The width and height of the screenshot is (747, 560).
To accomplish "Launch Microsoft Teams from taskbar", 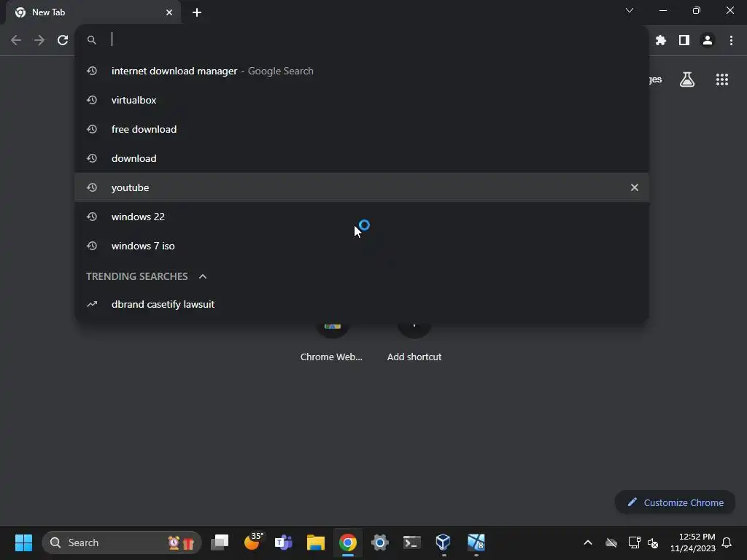I will pyautogui.click(x=284, y=542).
